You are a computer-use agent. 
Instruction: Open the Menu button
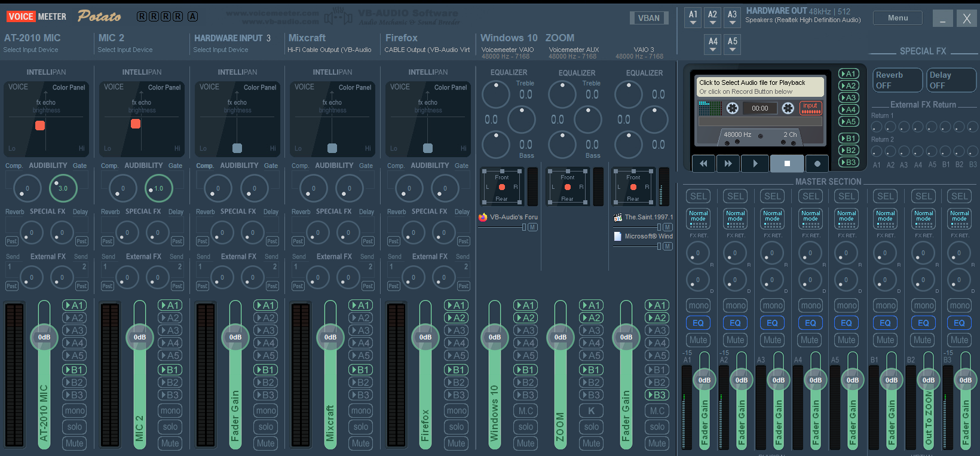tap(898, 18)
